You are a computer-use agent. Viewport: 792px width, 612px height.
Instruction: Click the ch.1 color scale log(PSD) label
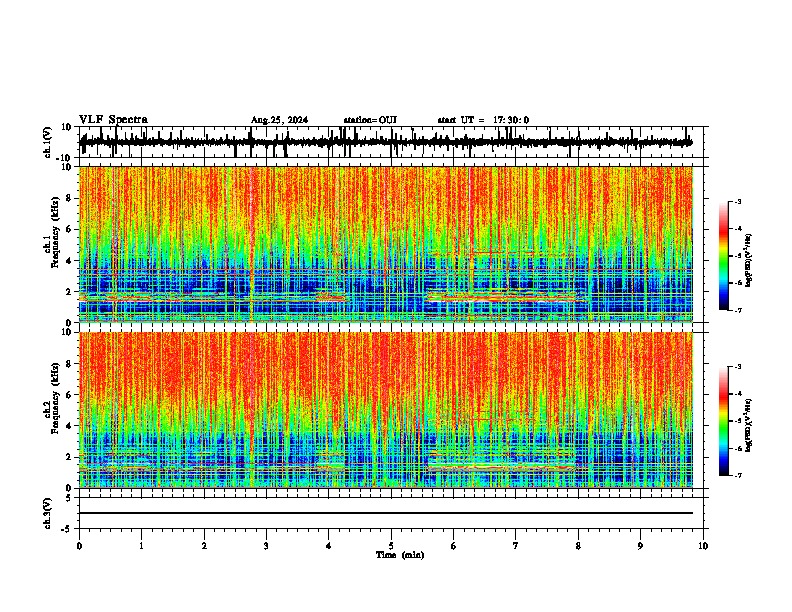pos(748,260)
